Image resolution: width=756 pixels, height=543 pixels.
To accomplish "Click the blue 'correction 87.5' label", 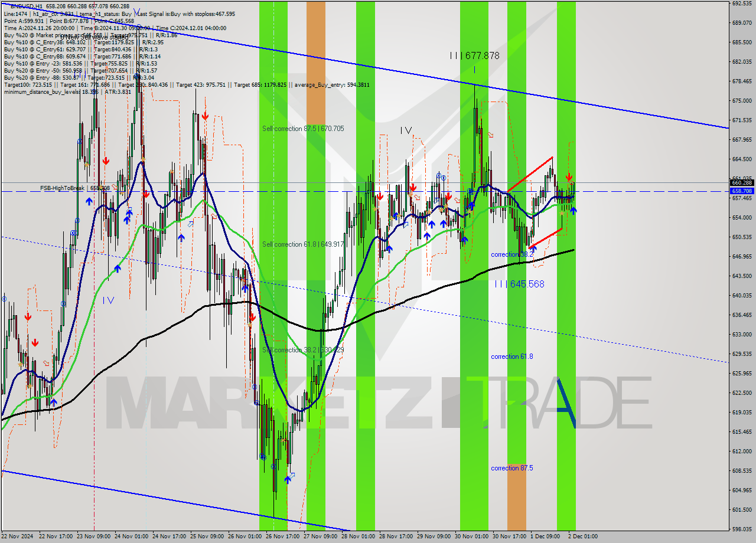I will (x=511, y=468).
